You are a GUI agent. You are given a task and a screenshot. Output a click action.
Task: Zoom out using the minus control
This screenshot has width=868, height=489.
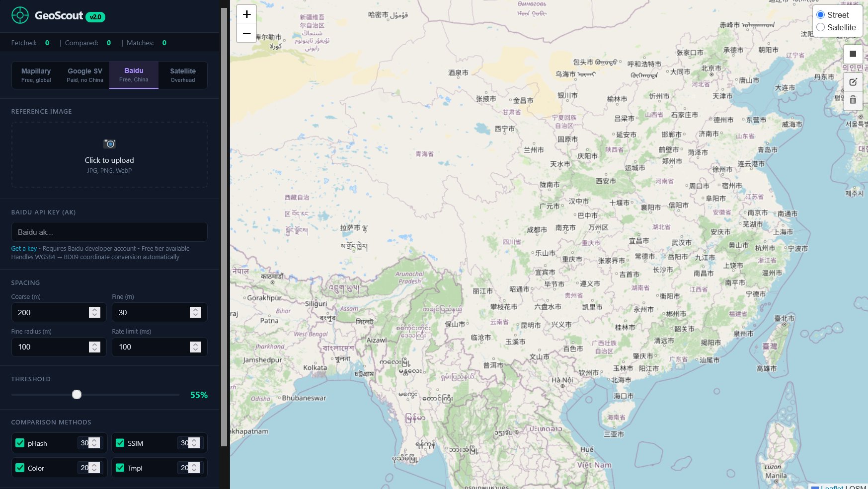click(246, 33)
